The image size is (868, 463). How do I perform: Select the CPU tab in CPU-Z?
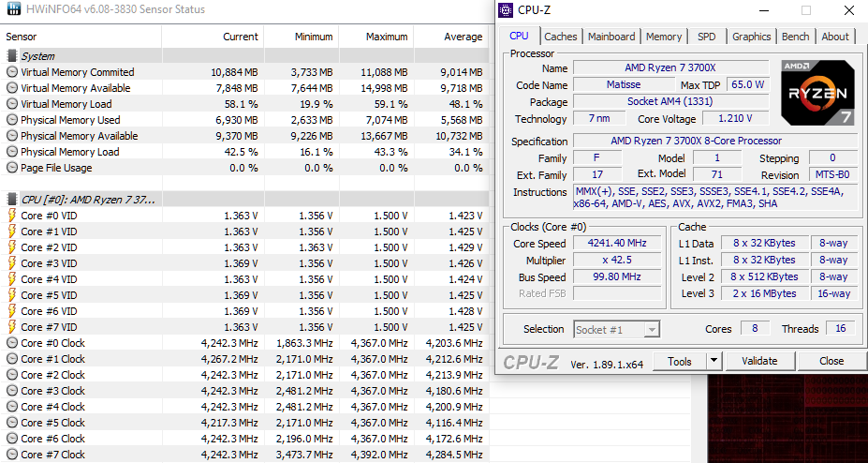pyautogui.click(x=519, y=36)
